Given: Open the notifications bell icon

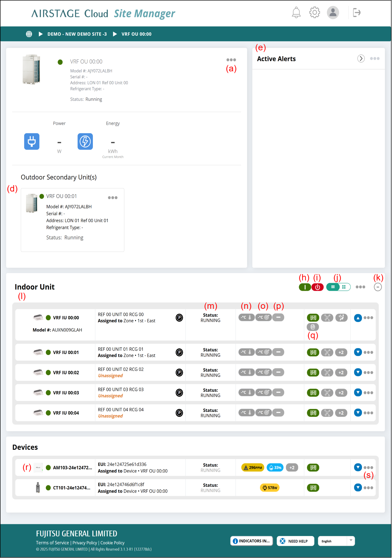Looking at the screenshot, I should click(296, 12).
